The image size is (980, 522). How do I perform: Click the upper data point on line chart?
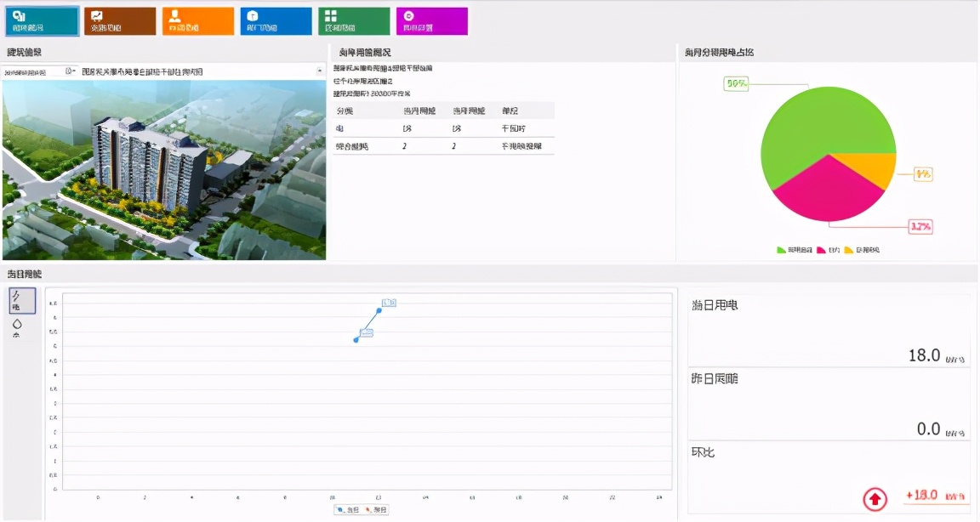379,310
